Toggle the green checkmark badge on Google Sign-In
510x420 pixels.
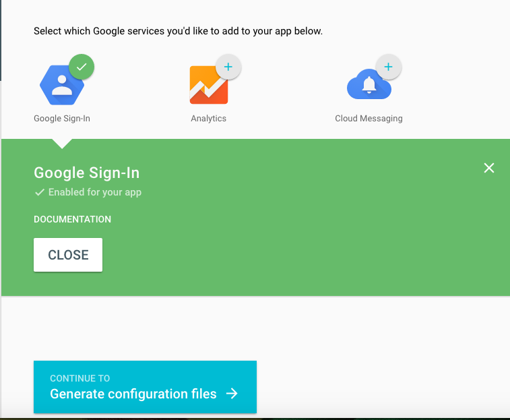82,67
